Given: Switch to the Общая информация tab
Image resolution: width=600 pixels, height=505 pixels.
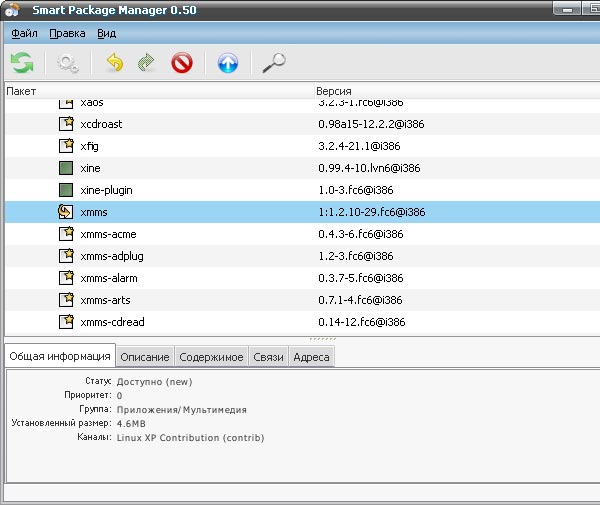Looking at the screenshot, I should [x=60, y=356].
